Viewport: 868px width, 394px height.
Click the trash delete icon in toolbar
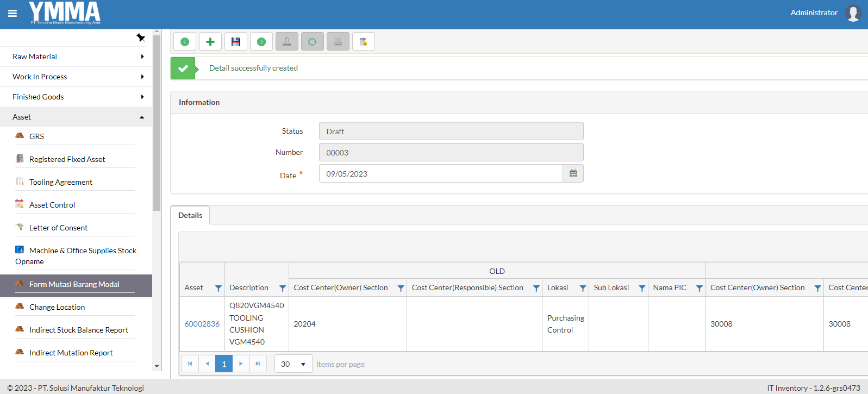tap(364, 42)
